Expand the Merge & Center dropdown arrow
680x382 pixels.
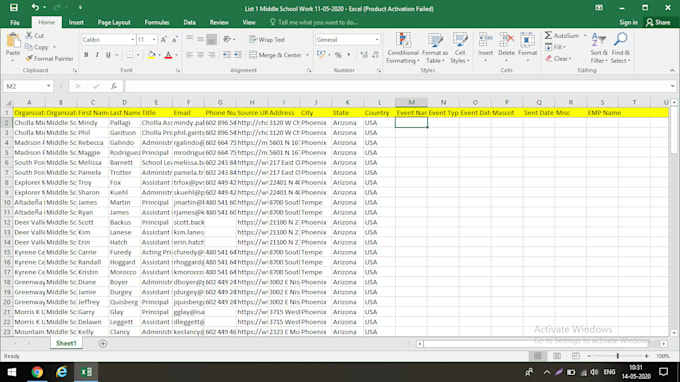point(307,55)
